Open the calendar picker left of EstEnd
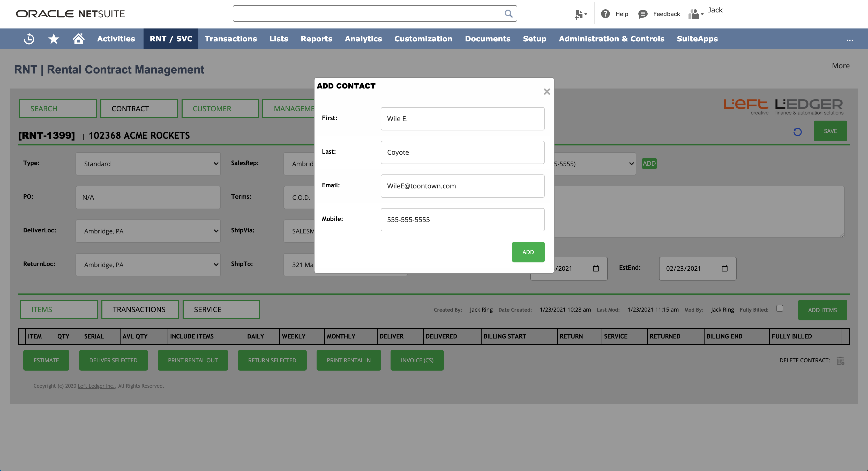The height and width of the screenshot is (471, 868). pyautogui.click(x=596, y=268)
